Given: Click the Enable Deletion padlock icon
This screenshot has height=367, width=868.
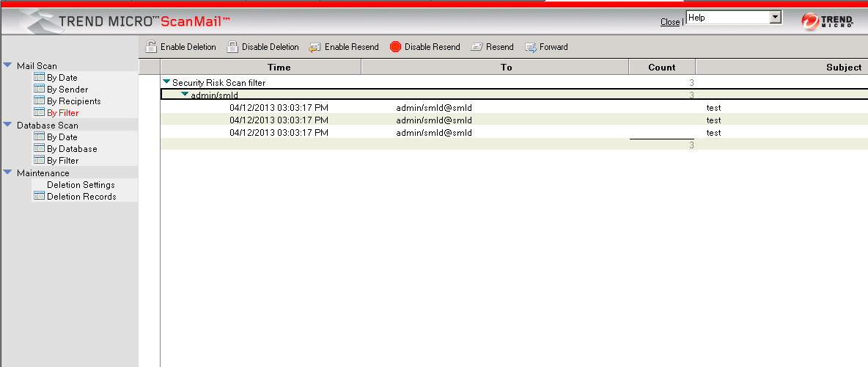Looking at the screenshot, I should (151, 47).
